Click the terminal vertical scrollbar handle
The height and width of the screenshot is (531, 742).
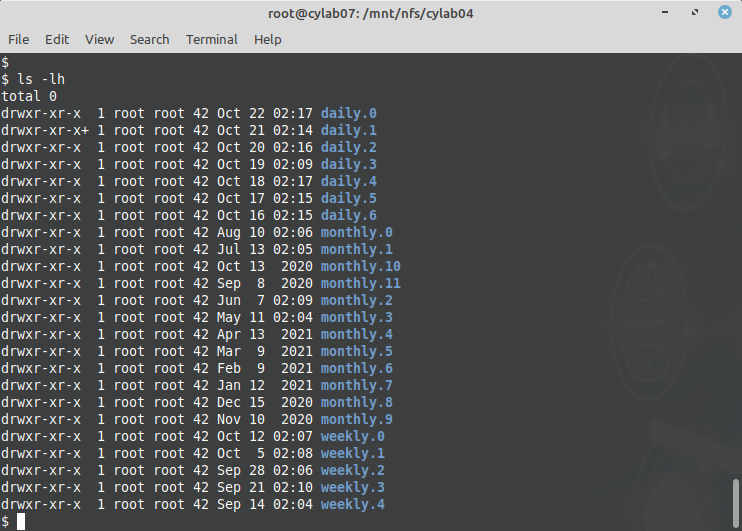735,503
